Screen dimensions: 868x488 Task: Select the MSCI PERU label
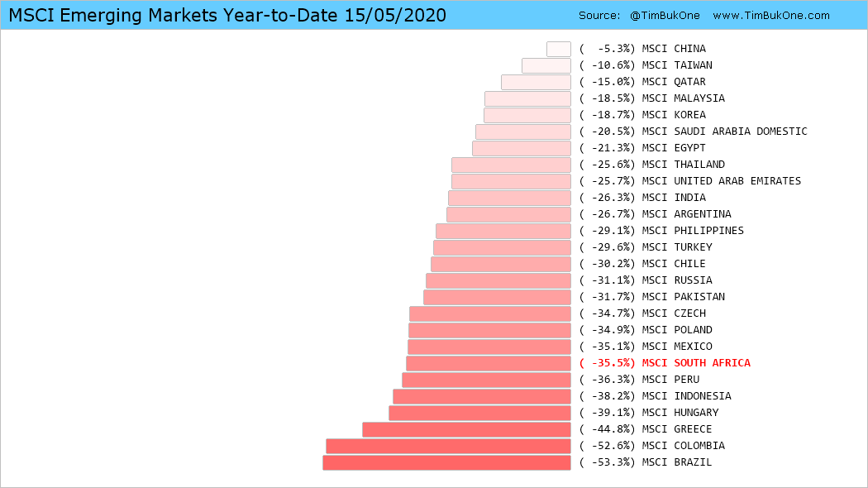[670, 380]
